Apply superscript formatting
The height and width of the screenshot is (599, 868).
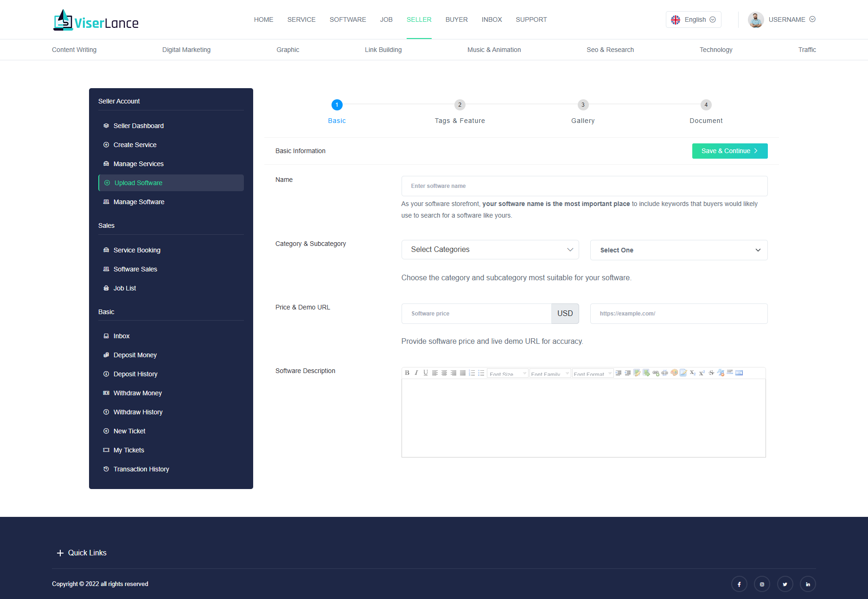(702, 373)
